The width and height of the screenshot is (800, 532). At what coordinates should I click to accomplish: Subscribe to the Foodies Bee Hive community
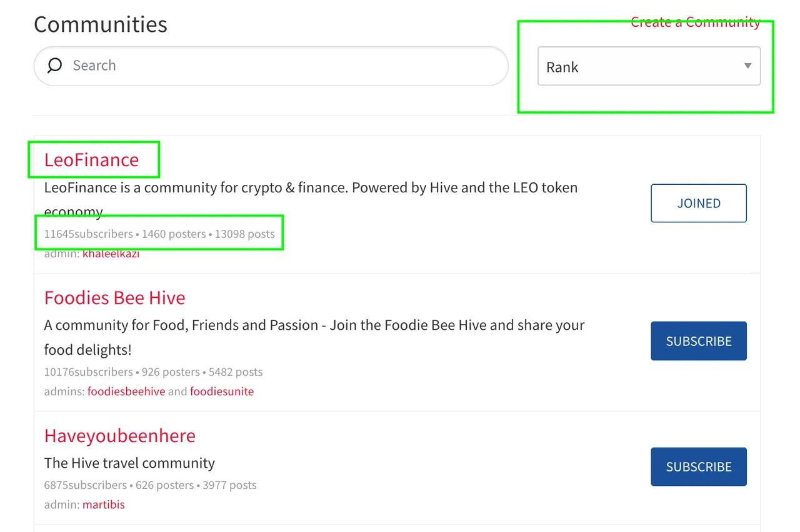(699, 341)
